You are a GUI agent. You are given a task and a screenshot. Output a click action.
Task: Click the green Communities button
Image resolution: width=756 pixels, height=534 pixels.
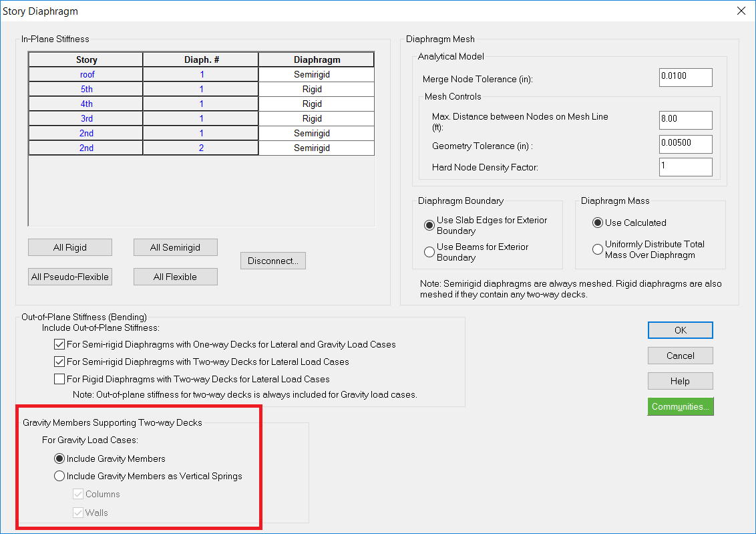(x=680, y=406)
